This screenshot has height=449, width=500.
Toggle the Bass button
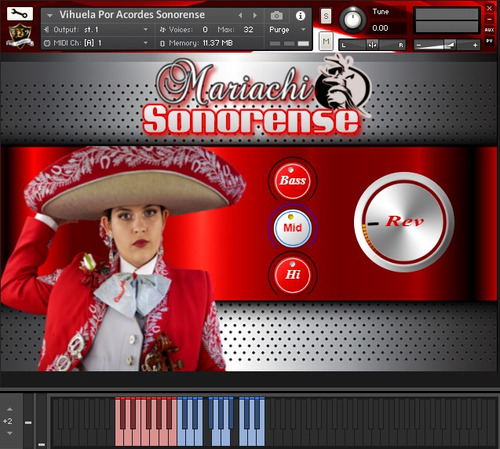click(292, 181)
